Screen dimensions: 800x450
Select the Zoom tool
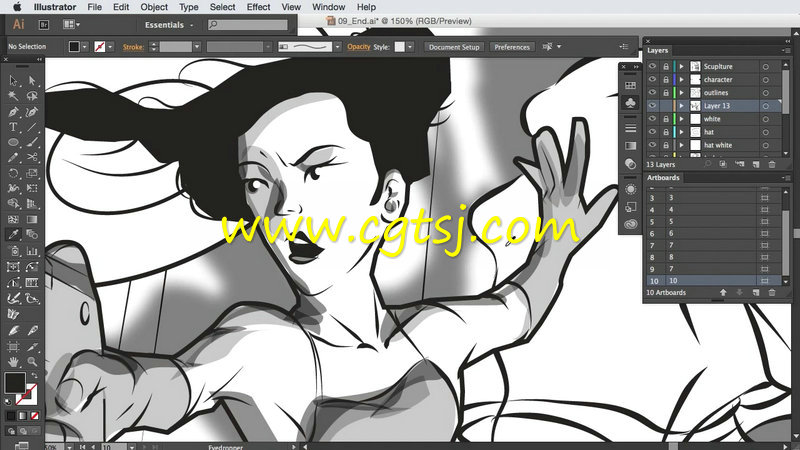(32, 362)
